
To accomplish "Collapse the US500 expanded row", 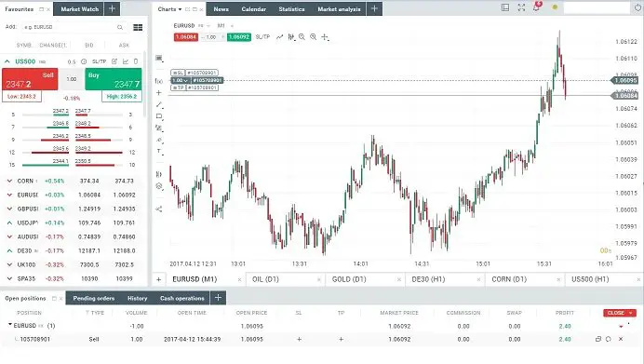I will [7, 61].
